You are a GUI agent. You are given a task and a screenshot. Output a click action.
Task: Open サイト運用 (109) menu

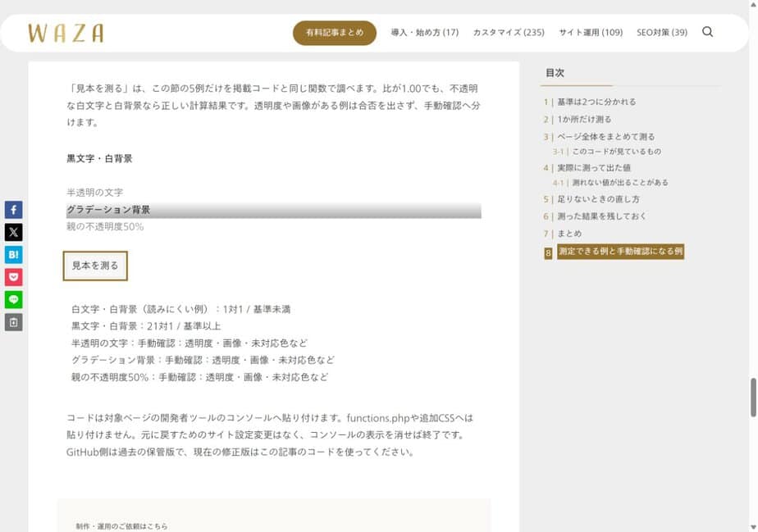(x=591, y=32)
